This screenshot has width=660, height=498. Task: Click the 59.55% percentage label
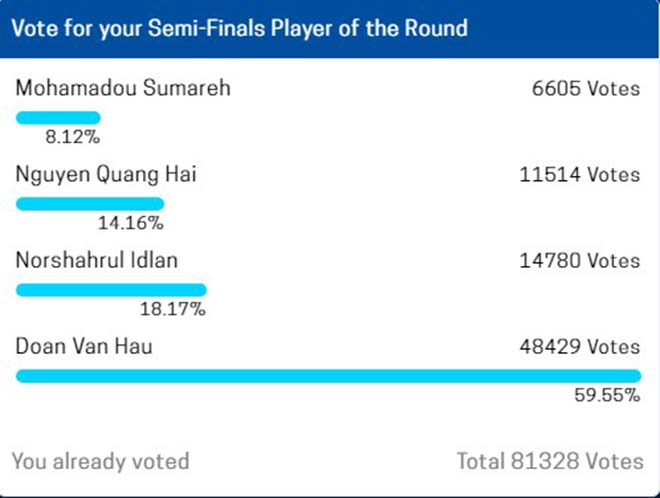(x=606, y=395)
